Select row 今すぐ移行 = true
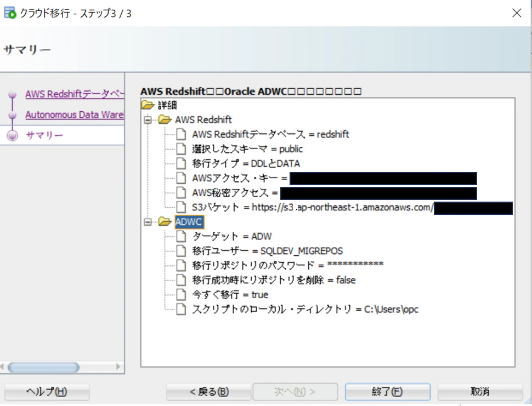The image size is (532, 406). [x=230, y=295]
